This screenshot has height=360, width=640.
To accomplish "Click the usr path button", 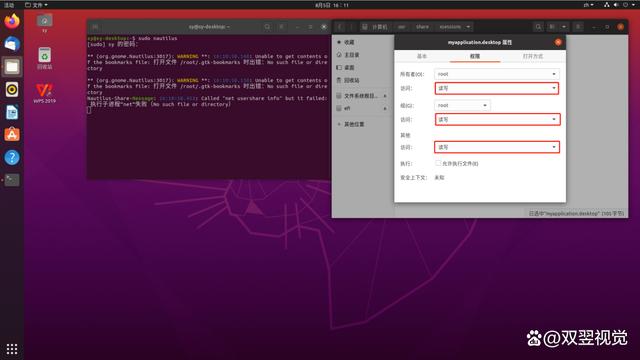I will (x=402, y=27).
